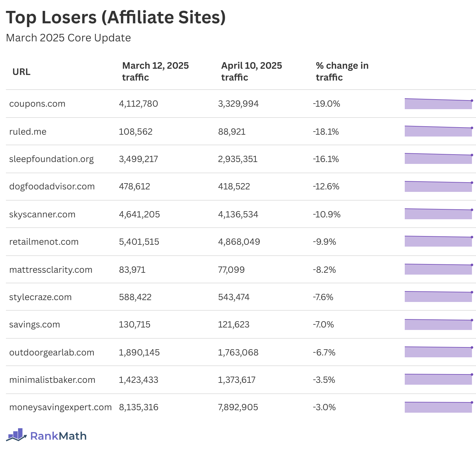Click the 4,136,534 traffic value

tap(238, 215)
